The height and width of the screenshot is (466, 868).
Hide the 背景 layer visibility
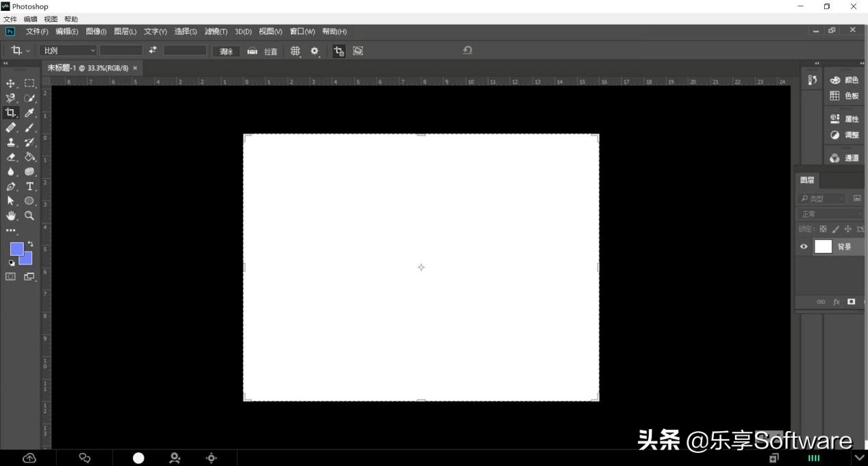pyautogui.click(x=802, y=246)
